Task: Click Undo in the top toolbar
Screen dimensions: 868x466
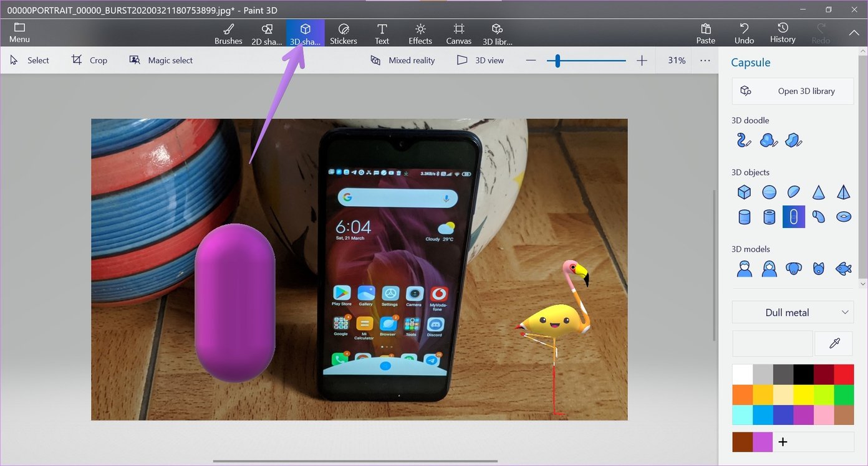Action: (743, 32)
